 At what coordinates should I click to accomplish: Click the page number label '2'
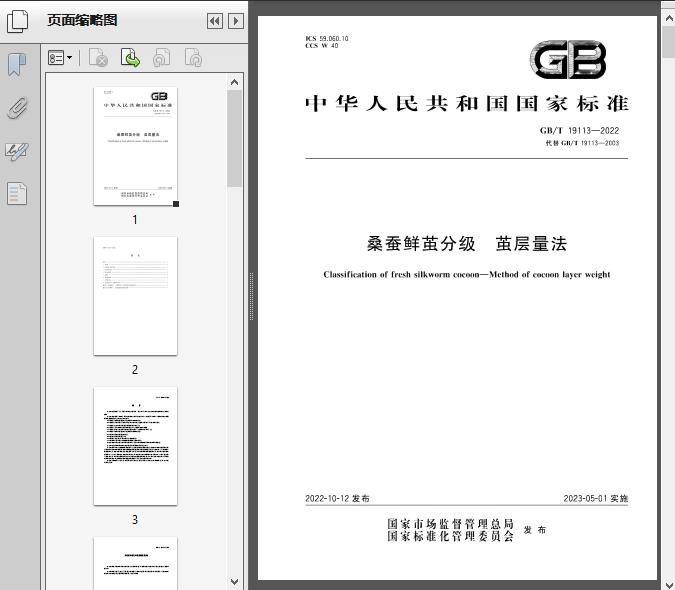(x=135, y=370)
